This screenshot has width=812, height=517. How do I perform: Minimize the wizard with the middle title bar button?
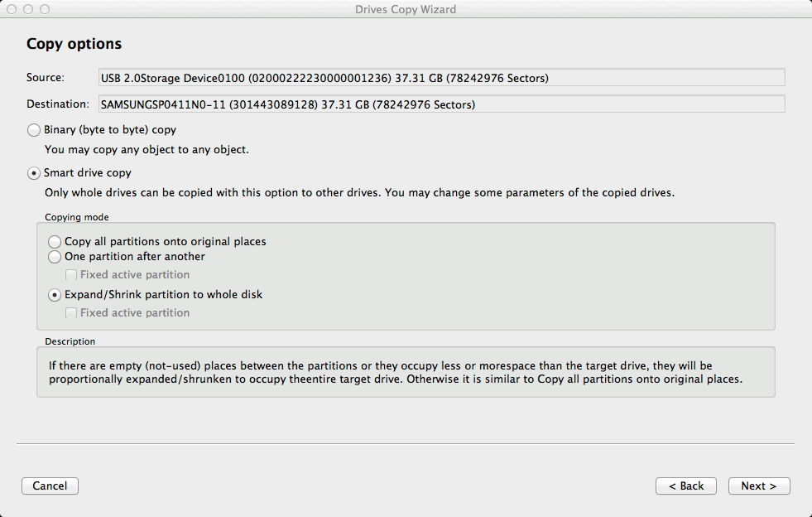click(x=28, y=9)
